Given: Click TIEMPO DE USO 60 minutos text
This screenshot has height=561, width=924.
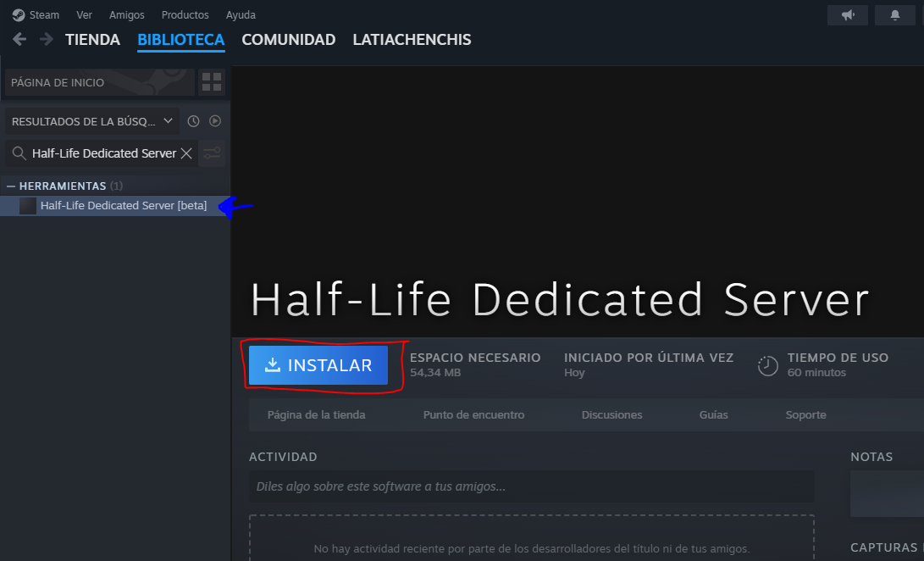Looking at the screenshot, I should (x=838, y=364).
